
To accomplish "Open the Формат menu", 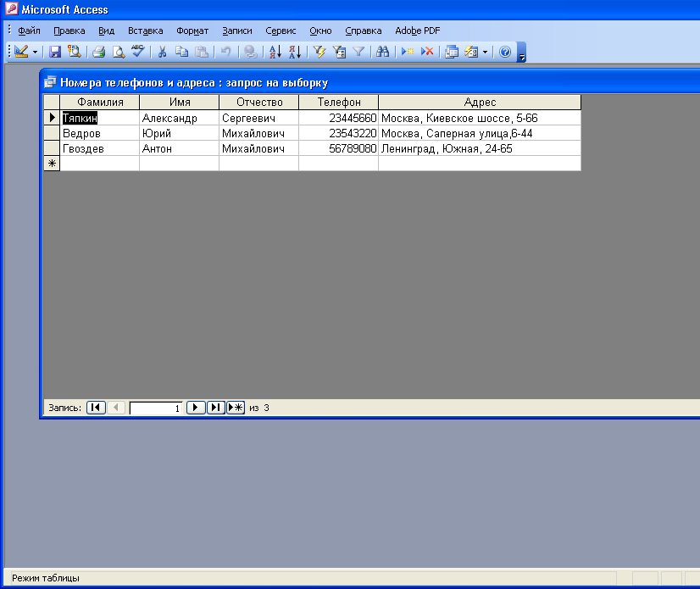I will 192,31.
